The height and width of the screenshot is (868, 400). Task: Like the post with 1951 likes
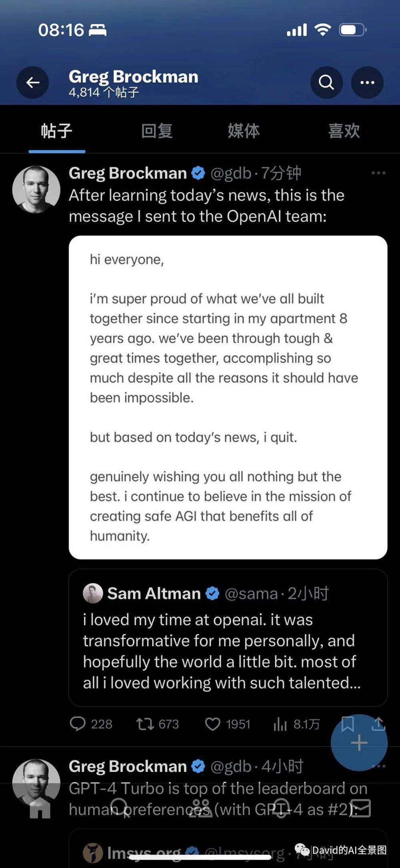point(212,724)
